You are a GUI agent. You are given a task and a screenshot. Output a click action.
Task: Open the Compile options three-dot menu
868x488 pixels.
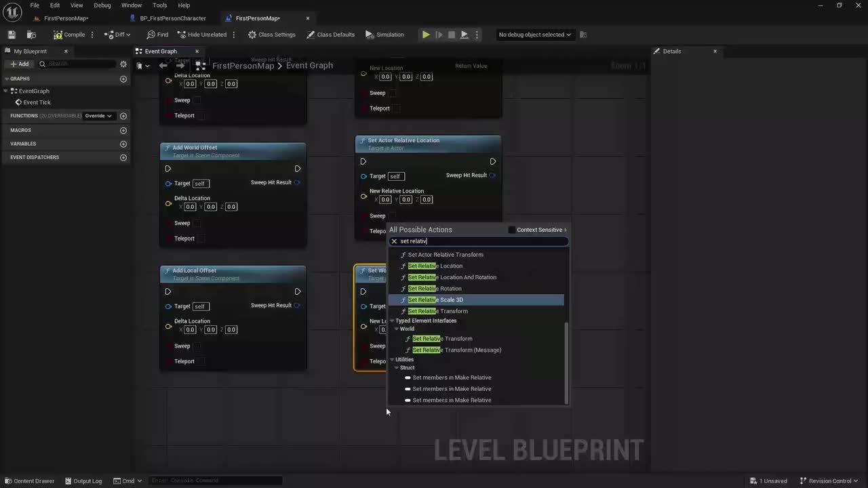click(93, 35)
